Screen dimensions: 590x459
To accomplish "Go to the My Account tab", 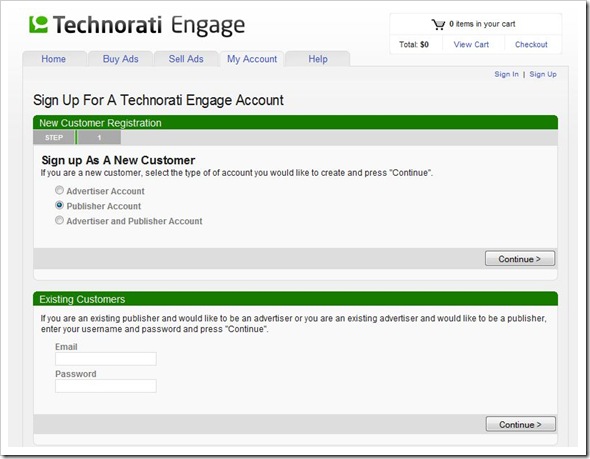I will click(x=252, y=59).
